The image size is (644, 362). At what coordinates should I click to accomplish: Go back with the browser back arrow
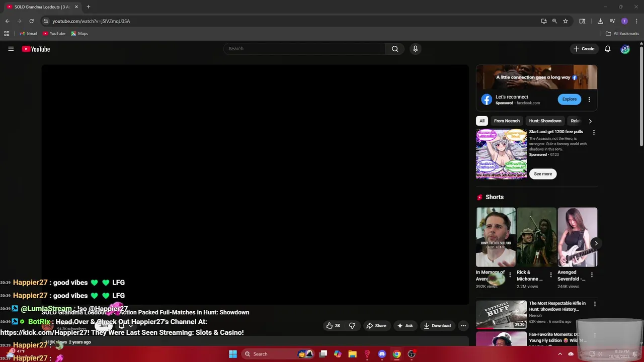click(x=7, y=21)
